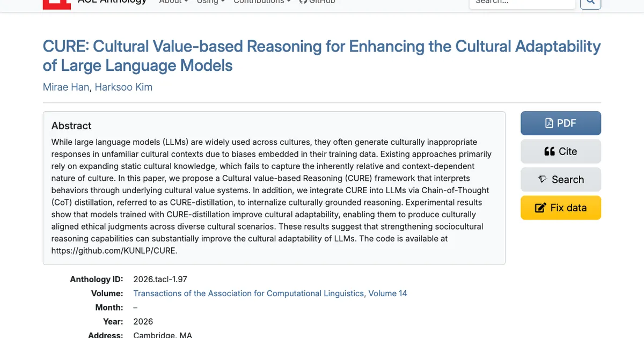Open the GitHub navbar link
Image resolution: width=644 pixels, height=338 pixels.
pyautogui.click(x=317, y=2)
